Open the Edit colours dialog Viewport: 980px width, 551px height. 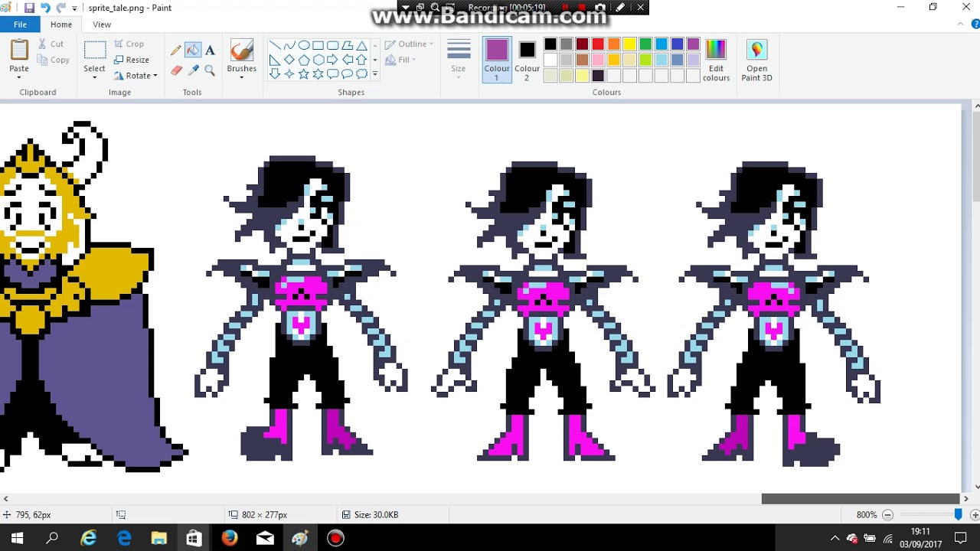pos(716,60)
